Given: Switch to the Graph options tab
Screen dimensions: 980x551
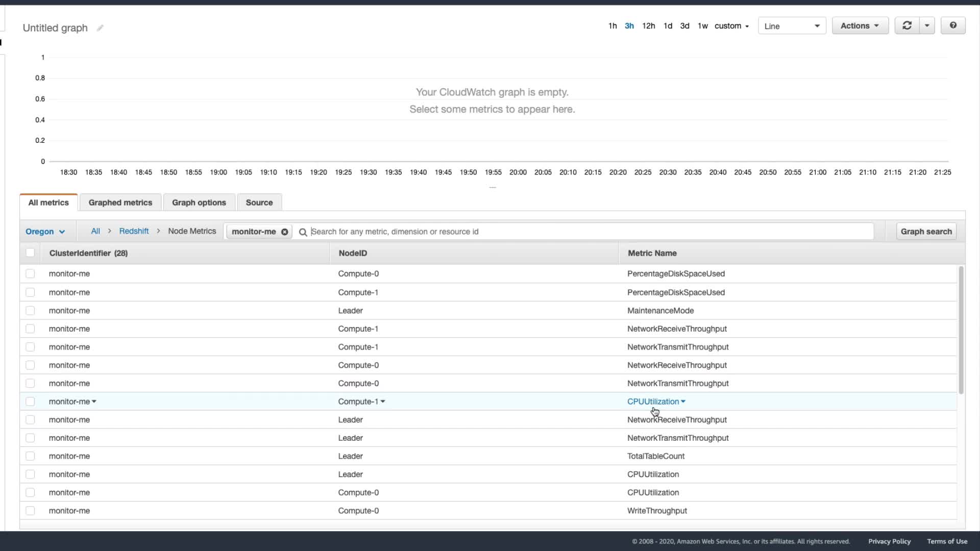Looking at the screenshot, I should pos(199,203).
